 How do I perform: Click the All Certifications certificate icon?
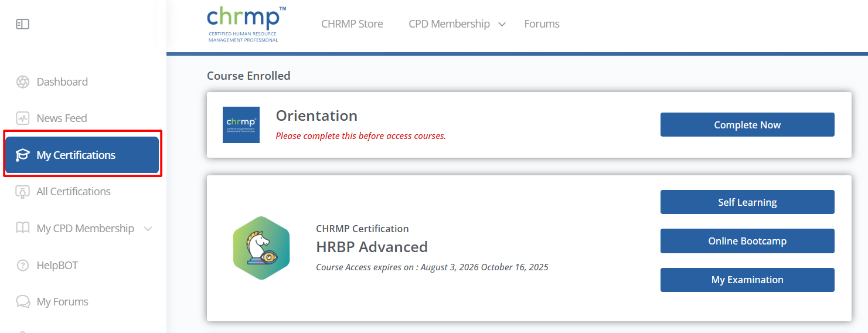point(23,192)
